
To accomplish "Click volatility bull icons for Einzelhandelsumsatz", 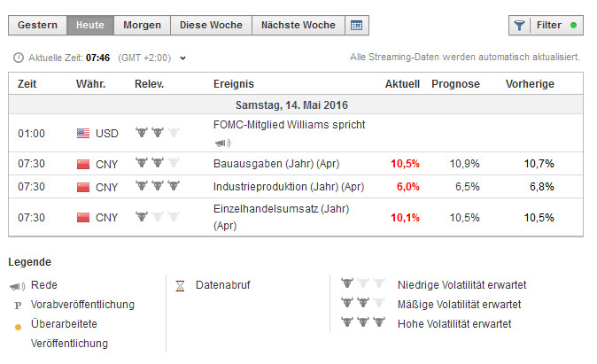I will coord(156,217).
